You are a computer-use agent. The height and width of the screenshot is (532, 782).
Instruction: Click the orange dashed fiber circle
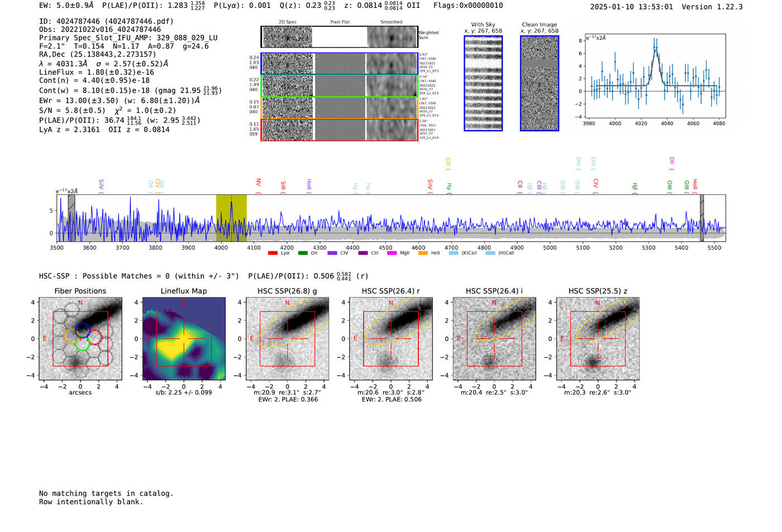tap(71, 336)
